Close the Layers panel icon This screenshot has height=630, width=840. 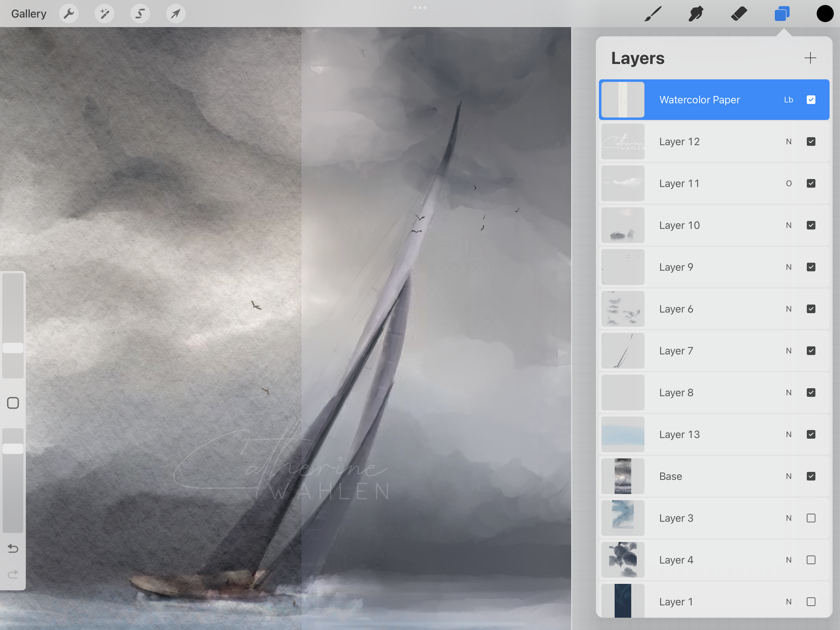[782, 14]
